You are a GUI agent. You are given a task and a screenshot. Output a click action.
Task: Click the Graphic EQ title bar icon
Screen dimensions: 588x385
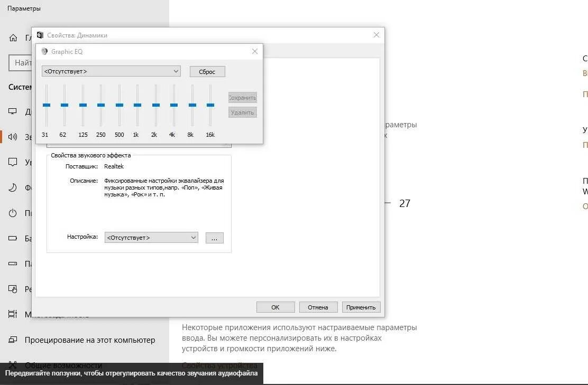(x=44, y=51)
